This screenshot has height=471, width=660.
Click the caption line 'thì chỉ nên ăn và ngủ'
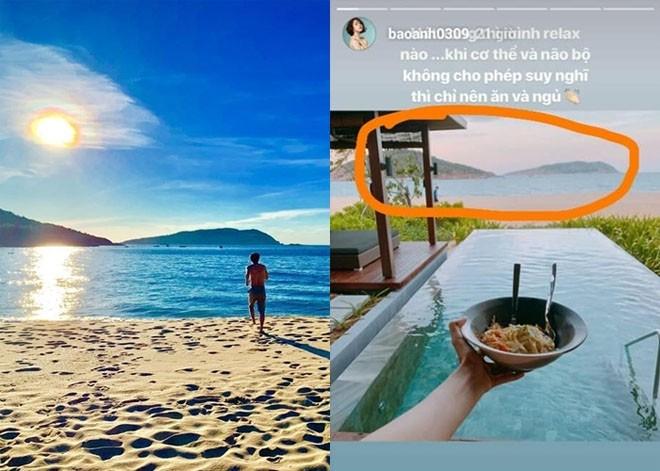pos(486,97)
